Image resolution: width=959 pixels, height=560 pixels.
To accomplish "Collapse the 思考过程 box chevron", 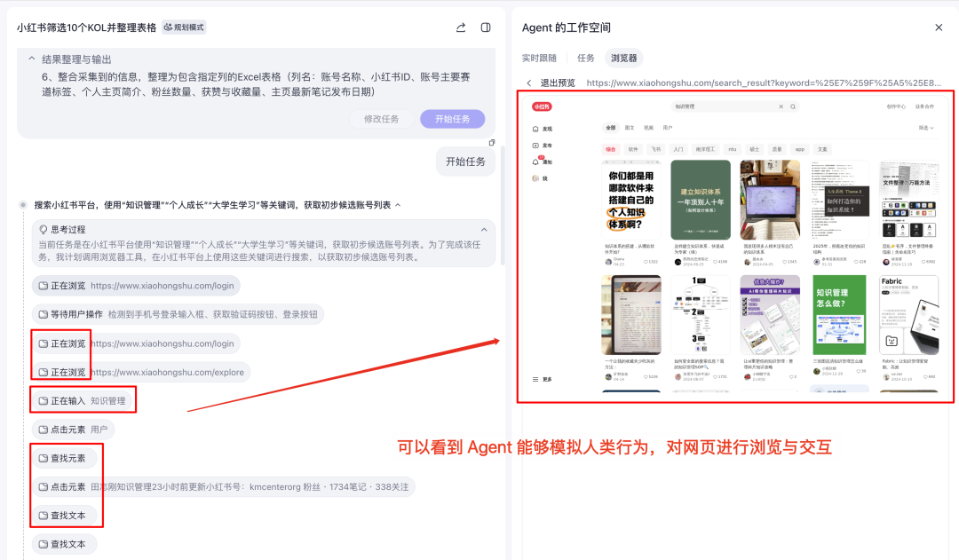I will pos(484,230).
